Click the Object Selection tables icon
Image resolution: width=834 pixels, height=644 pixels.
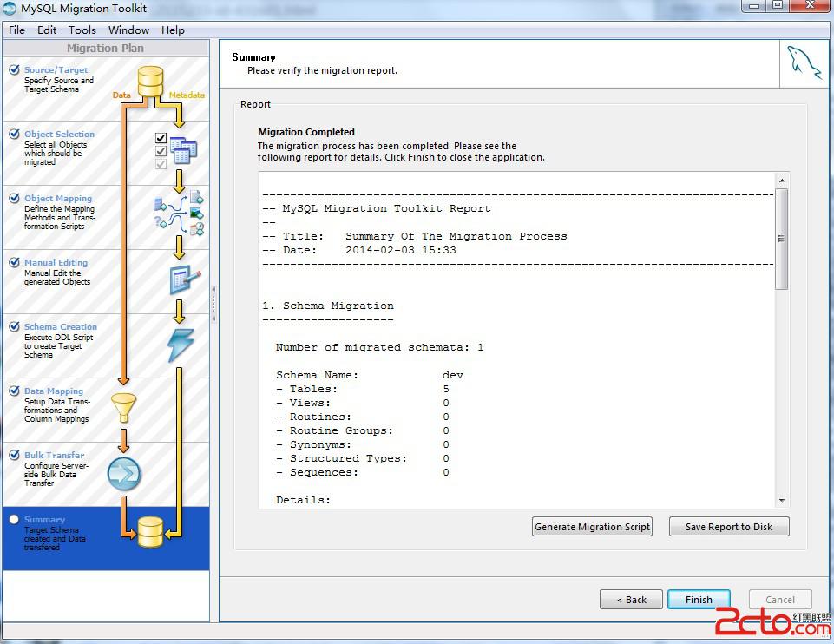click(183, 150)
